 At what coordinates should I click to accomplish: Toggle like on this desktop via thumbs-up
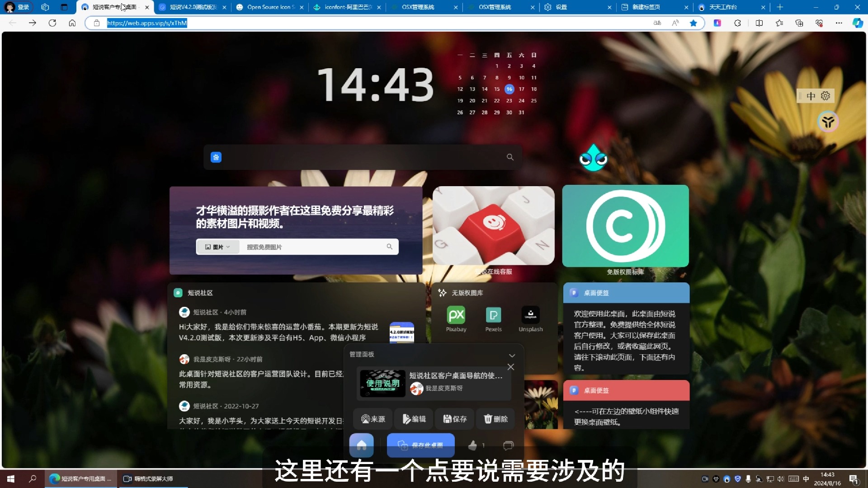tap(473, 446)
